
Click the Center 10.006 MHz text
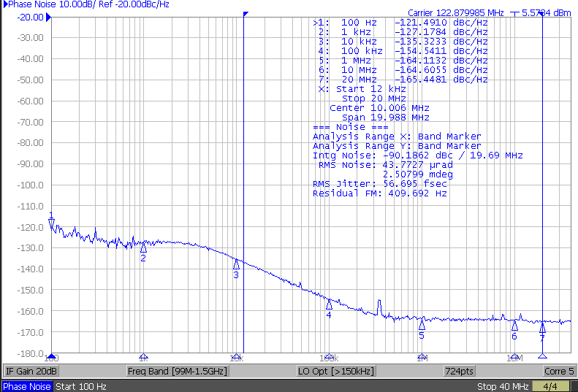coord(379,108)
